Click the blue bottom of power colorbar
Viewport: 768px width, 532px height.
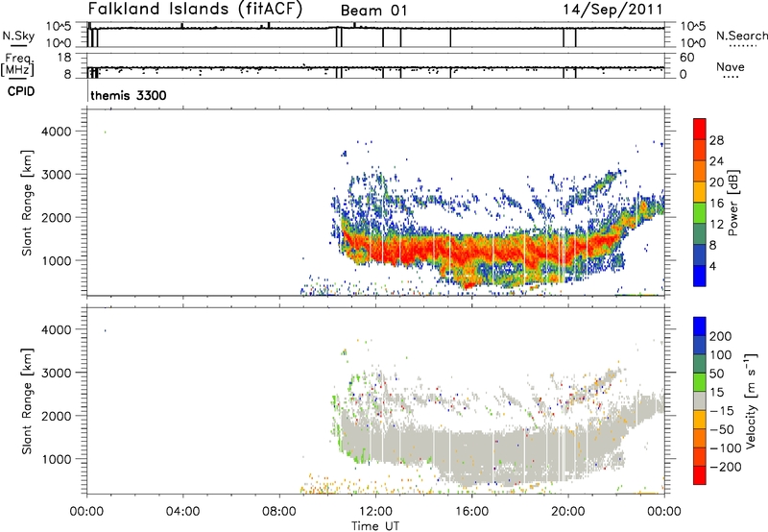[x=700, y=276]
